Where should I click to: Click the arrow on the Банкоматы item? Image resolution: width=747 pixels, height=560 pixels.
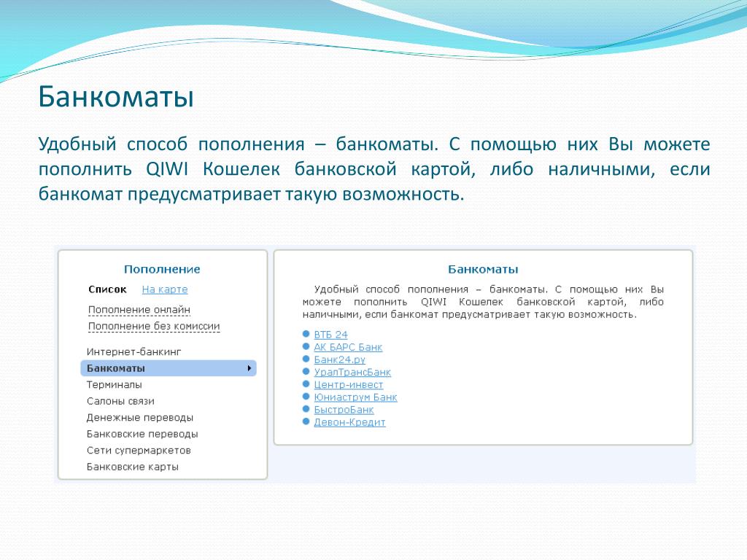click(x=249, y=368)
